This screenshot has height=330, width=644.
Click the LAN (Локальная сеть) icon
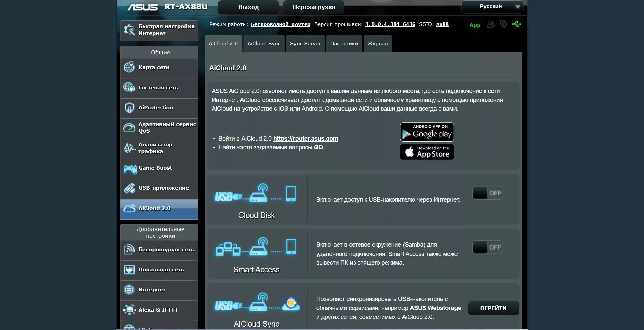point(129,270)
